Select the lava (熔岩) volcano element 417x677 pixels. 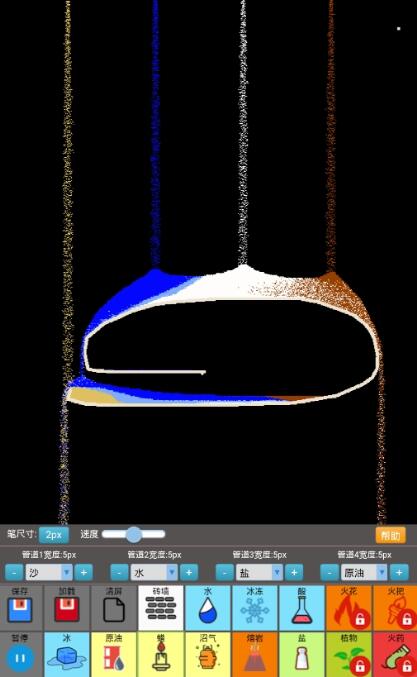click(x=255, y=655)
